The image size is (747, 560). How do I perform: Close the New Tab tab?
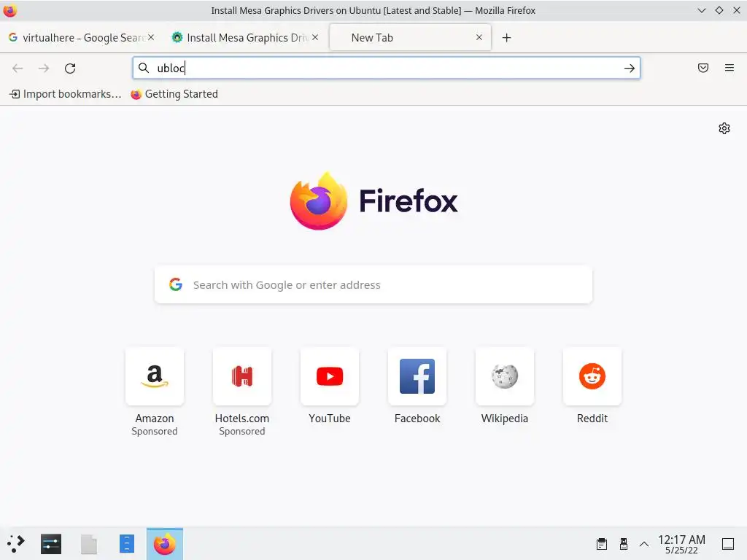[479, 37]
